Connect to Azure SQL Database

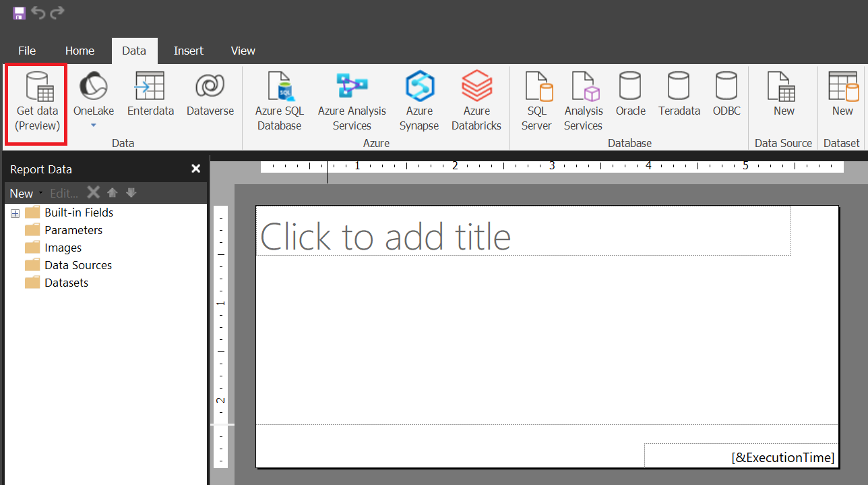tap(280, 101)
